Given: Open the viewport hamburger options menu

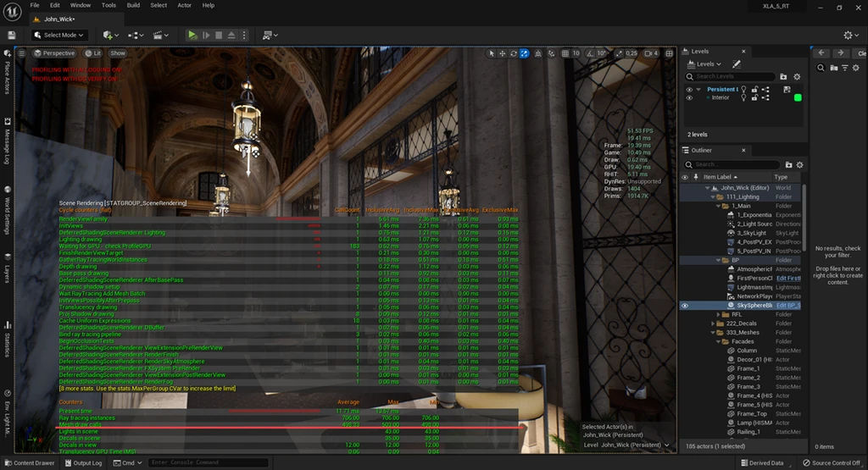Looking at the screenshot, I should coord(21,53).
